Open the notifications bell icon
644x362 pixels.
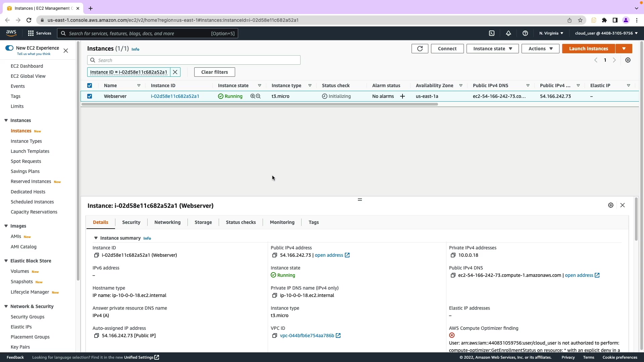508,33
